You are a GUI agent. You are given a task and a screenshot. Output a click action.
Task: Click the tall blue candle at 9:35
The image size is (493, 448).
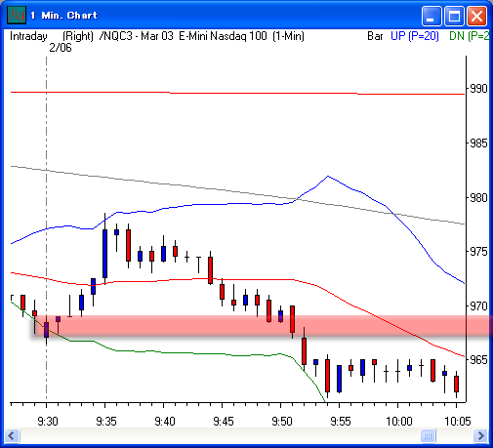104,254
